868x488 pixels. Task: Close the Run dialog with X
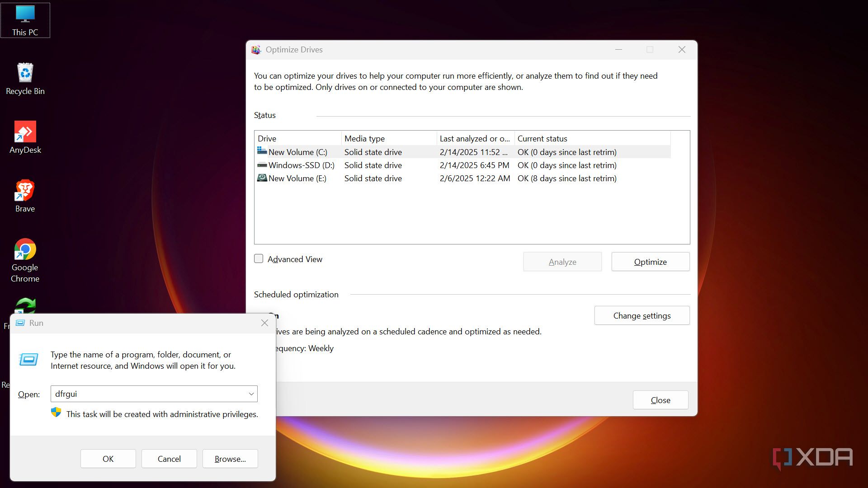(264, 323)
